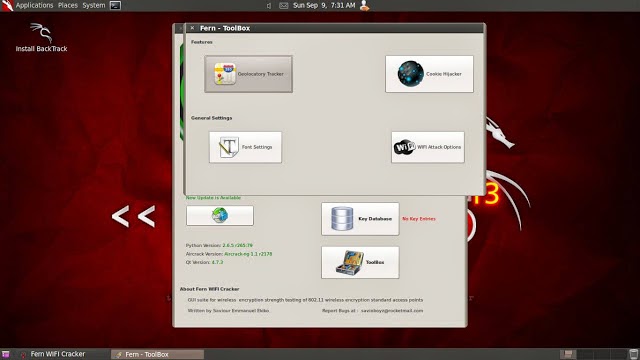Click the Geolocatory Tracker map icon
640x360 pixels.
225,74
